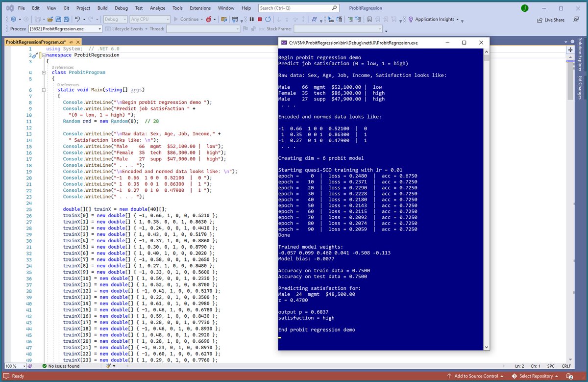Click the console window title bar icon
The image size is (588, 382).
tap(283, 43)
